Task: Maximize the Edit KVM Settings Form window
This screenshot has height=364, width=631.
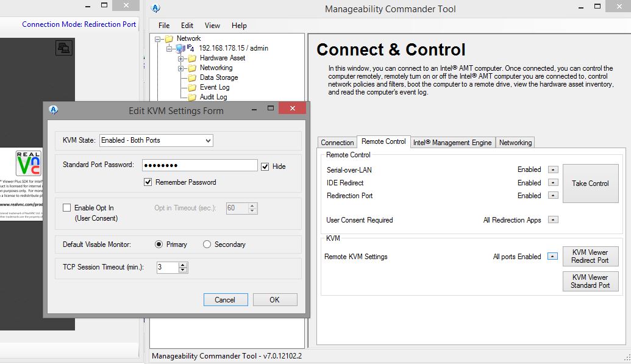Action: point(271,108)
